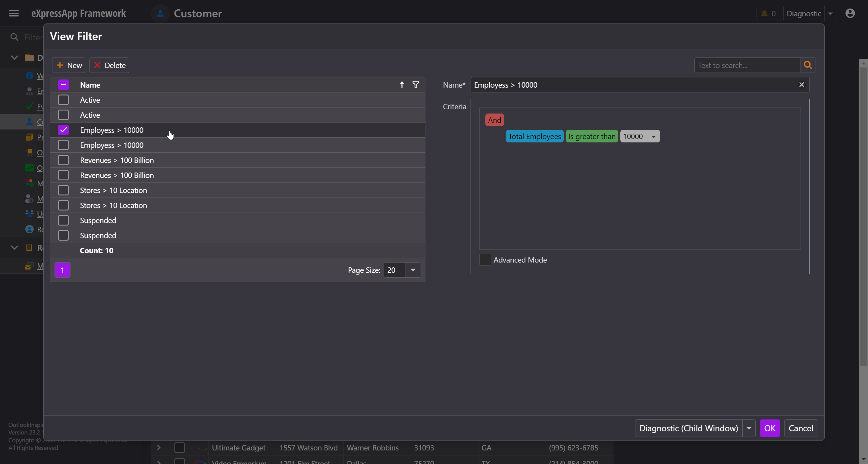This screenshot has height=464, width=868.
Task: Open the Page Size dropdown
Action: 413,270
